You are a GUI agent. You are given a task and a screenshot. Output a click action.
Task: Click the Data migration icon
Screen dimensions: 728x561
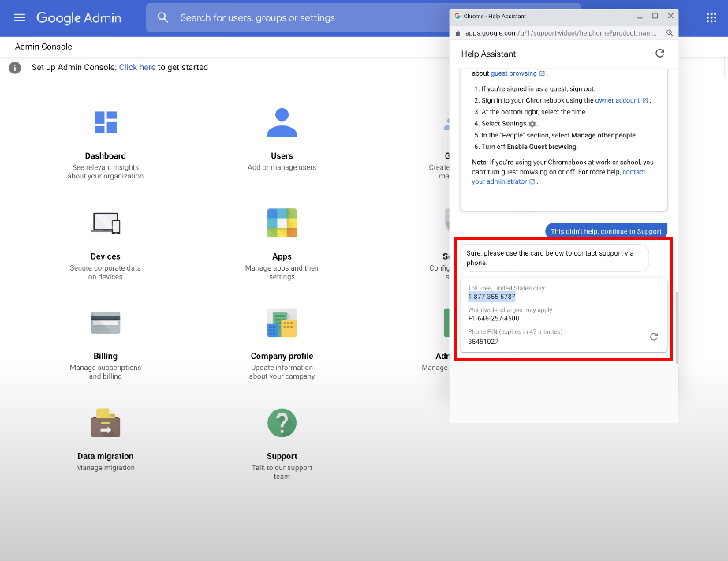(x=106, y=423)
